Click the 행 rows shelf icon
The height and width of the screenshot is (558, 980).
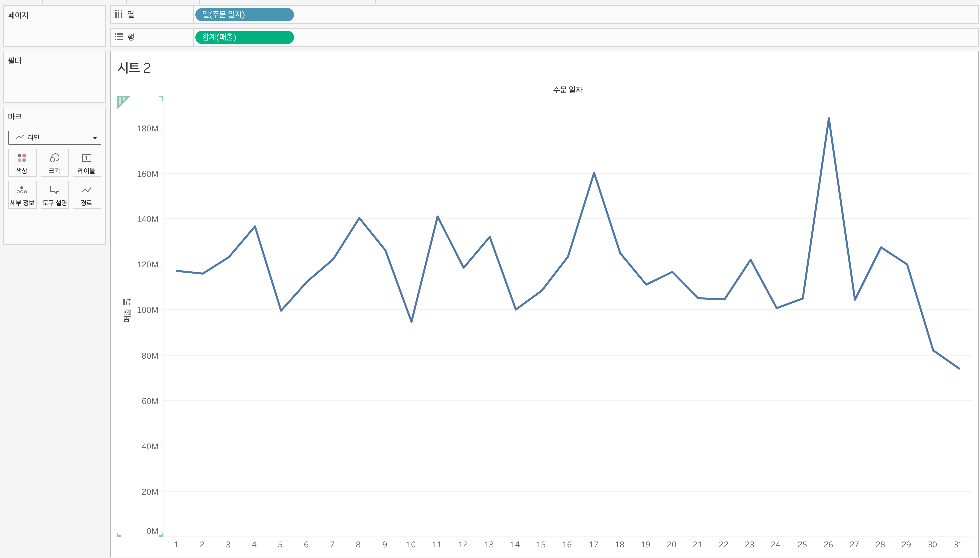coord(119,37)
